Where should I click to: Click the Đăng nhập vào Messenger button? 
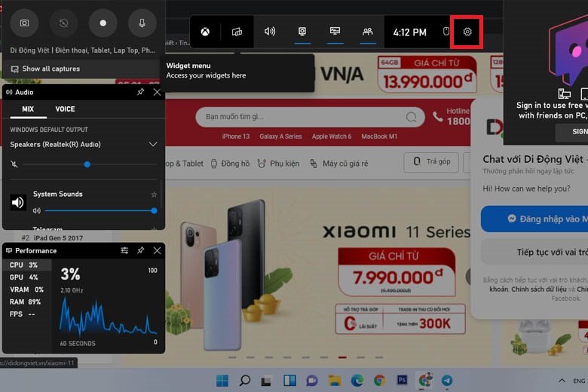pyautogui.click(x=535, y=219)
